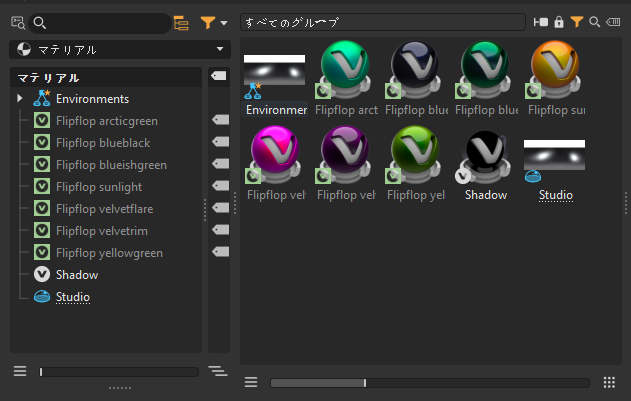Select the Shadow material in the tree
Viewport: 631px width, 401px height.
coord(77,275)
